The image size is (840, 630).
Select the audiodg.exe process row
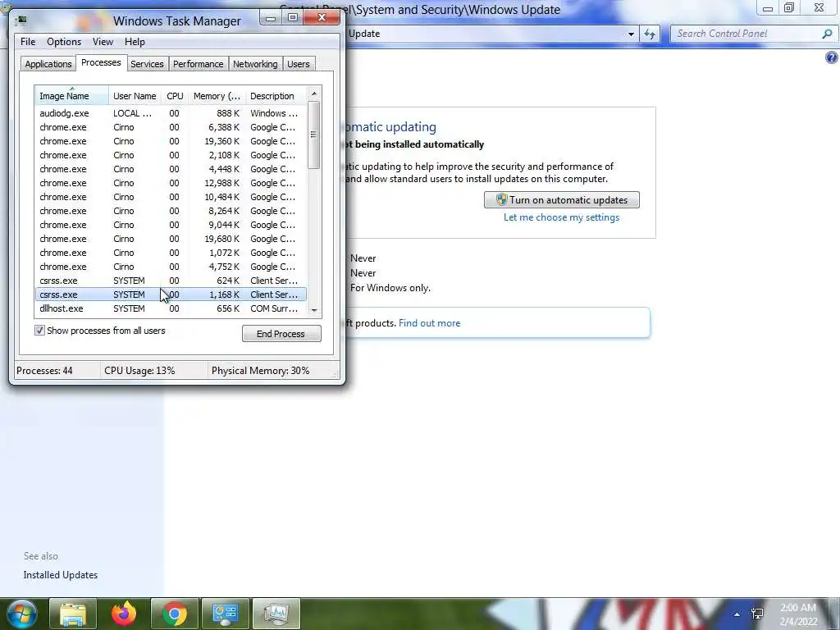point(171,113)
